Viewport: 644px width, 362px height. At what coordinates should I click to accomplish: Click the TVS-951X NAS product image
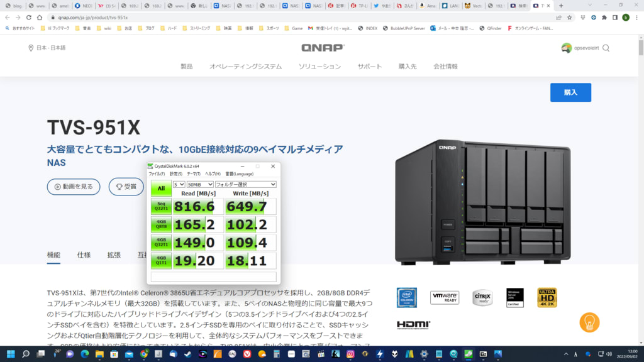482,202
